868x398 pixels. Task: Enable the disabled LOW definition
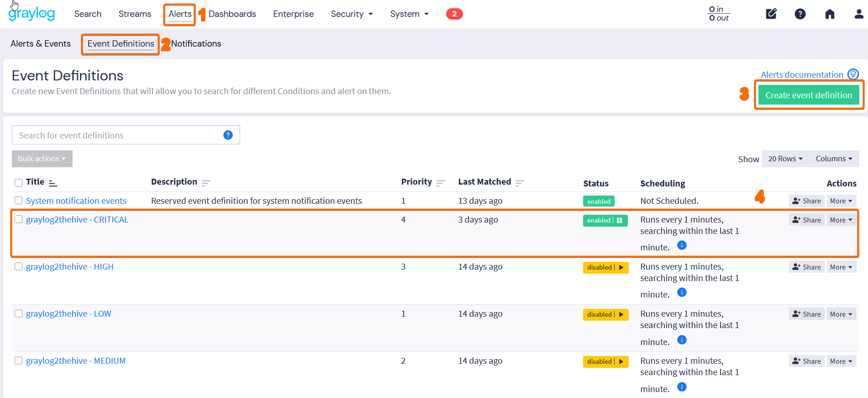(x=621, y=314)
